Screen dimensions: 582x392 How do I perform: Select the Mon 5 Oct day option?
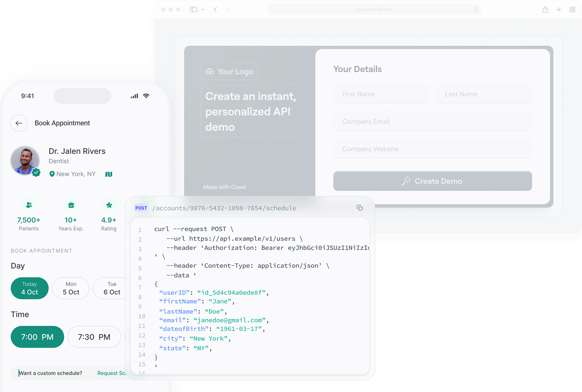71,288
